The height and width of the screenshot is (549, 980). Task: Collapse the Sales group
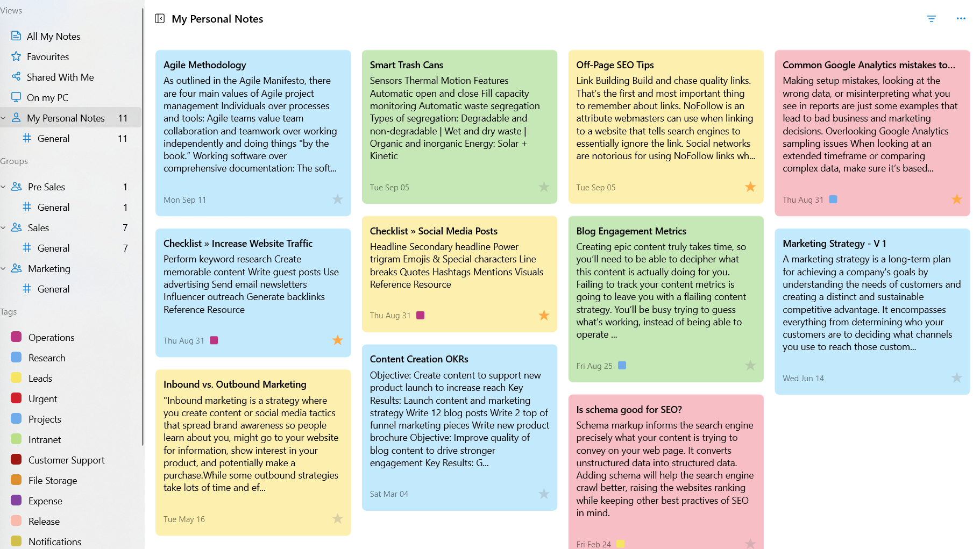click(3, 227)
